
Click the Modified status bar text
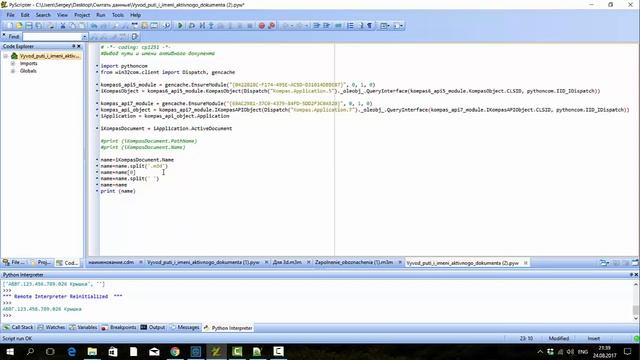pos(559,338)
